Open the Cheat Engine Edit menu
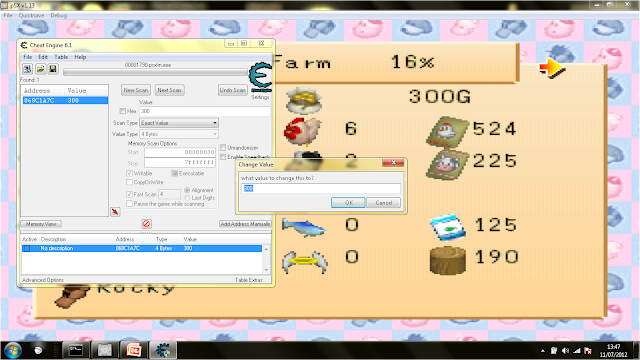This screenshot has width=640, height=360. pos(43,57)
